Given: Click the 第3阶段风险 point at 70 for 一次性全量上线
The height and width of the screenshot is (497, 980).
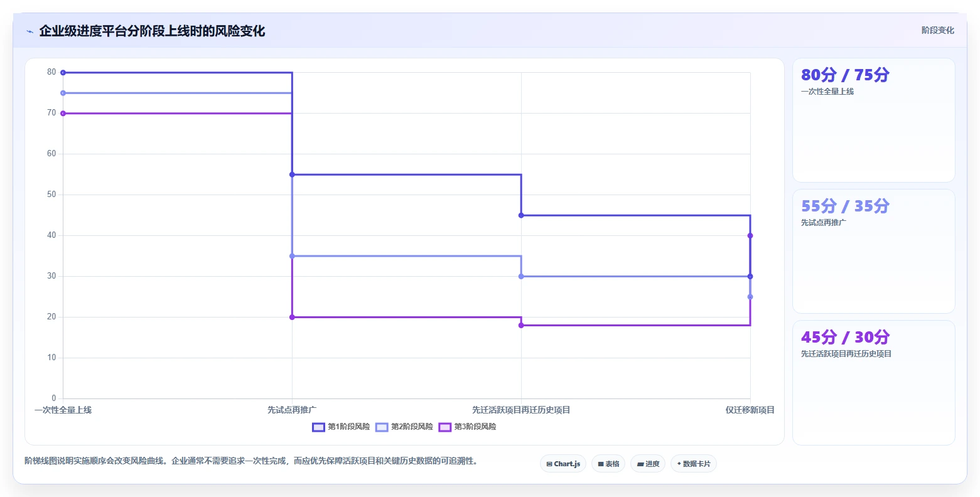Looking at the screenshot, I should click(63, 114).
